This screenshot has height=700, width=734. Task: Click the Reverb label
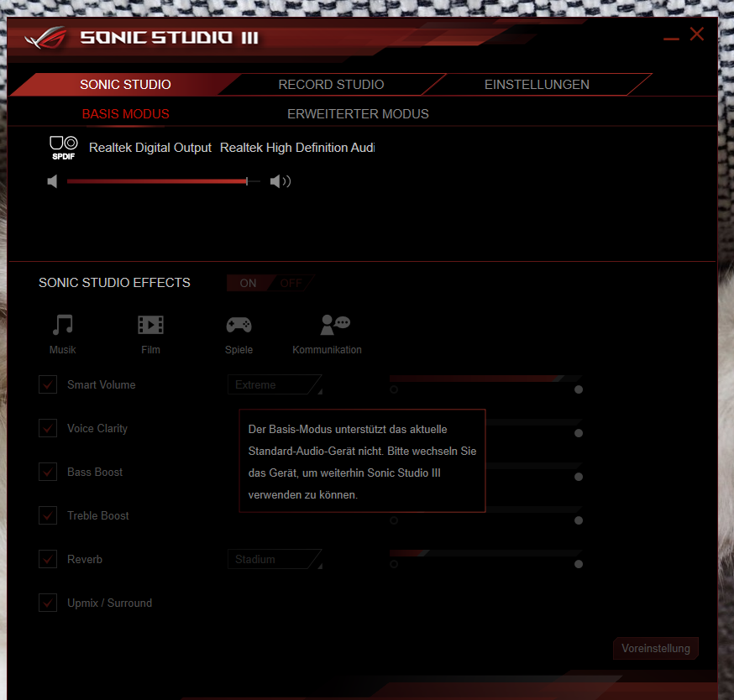pos(85,559)
